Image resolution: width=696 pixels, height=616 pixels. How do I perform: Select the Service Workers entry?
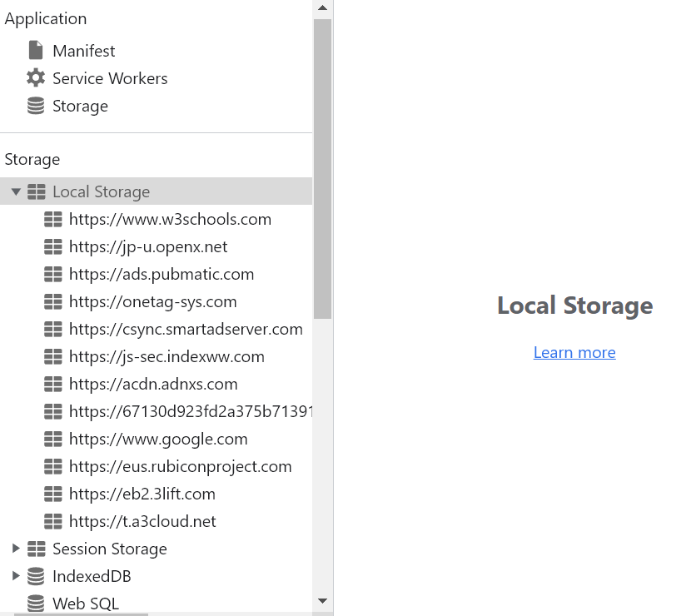click(x=110, y=78)
